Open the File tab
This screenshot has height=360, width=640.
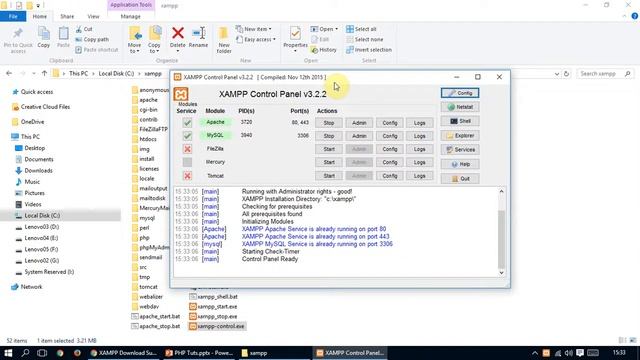(13, 16)
